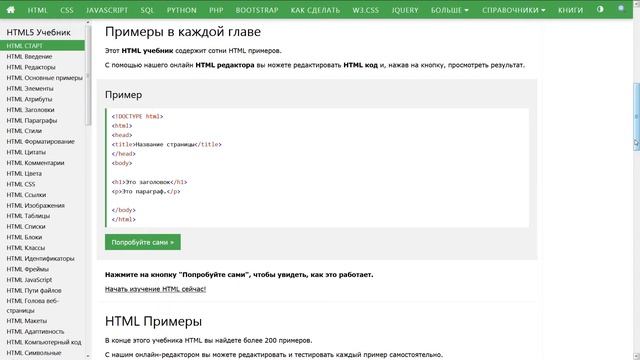This screenshot has height=360, width=640.
Task: Open HTML Параграфы in the sidebar
Action: tap(32, 120)
